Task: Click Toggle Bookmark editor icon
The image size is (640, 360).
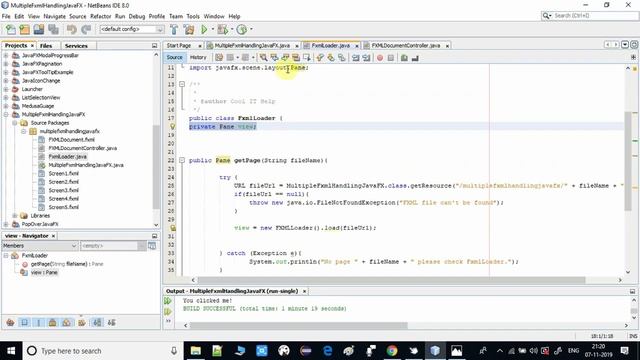Action: [x=342, y=58]
